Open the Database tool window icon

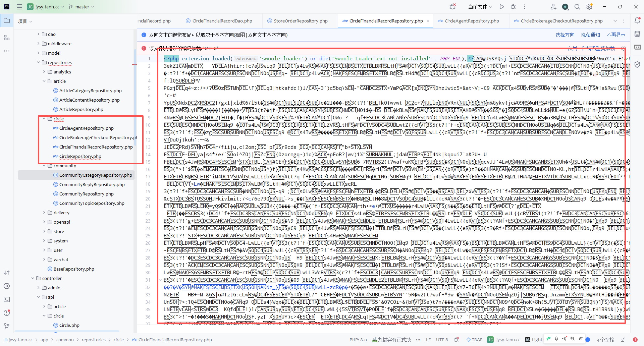pos(637,34)
